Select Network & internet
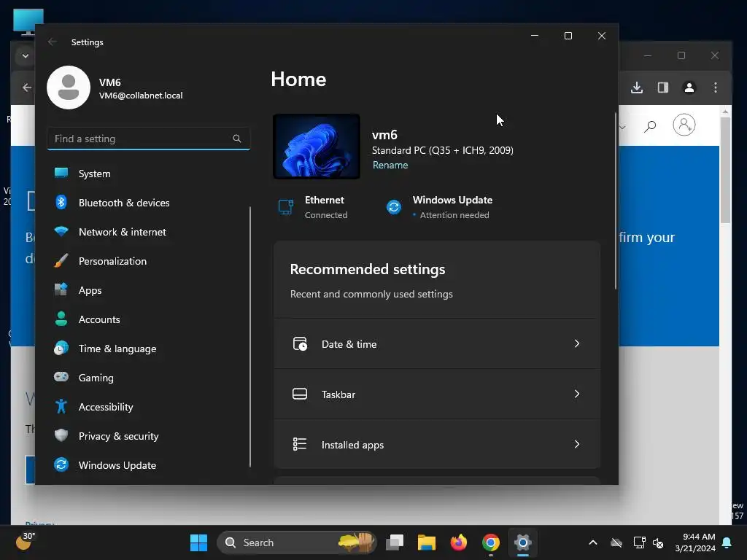The height and width of the screenshot is (560, 747). point(149,232)
